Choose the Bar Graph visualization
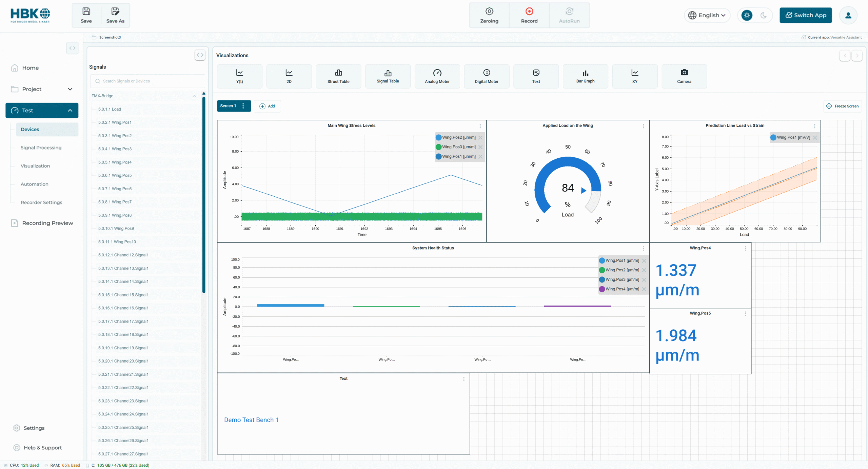Image resolution: width=868 pixels, height=469 pixels. tap(585, 76)
